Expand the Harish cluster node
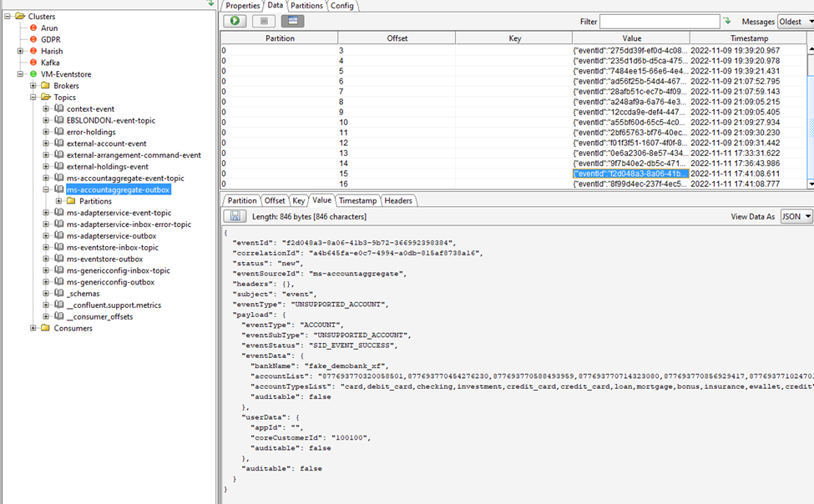 tap(21, 51)
